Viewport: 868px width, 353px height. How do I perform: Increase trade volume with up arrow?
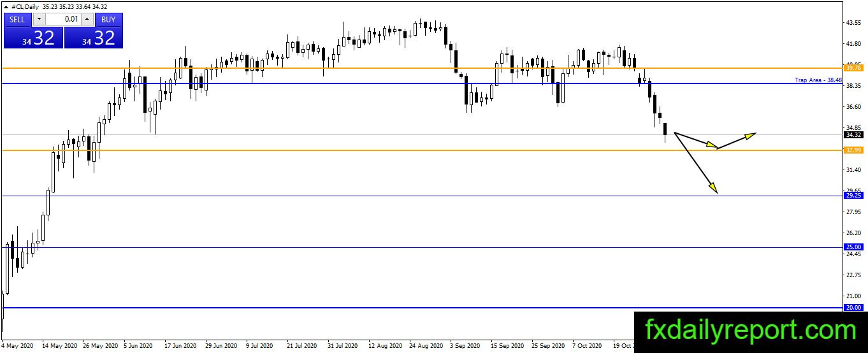87,19
